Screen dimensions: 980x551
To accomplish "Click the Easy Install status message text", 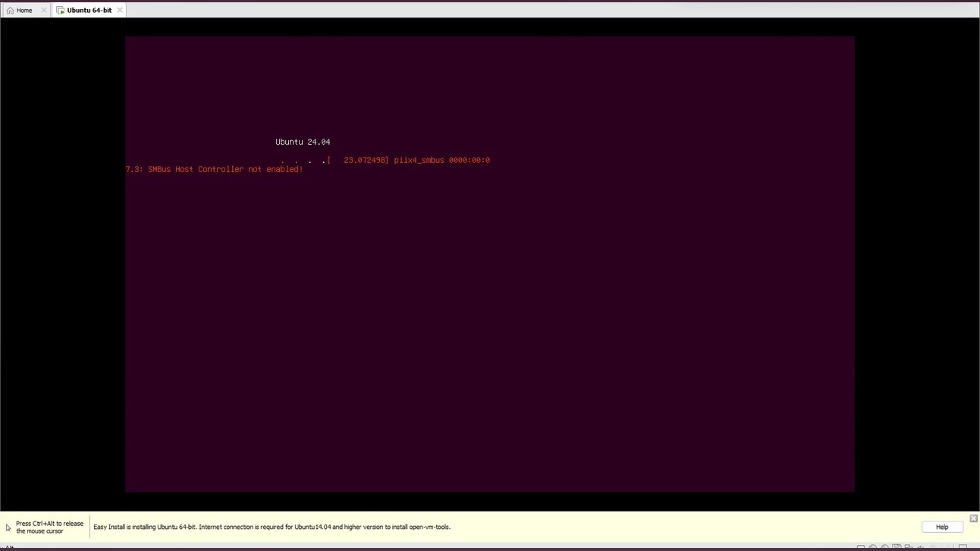I will pos(272,527).
